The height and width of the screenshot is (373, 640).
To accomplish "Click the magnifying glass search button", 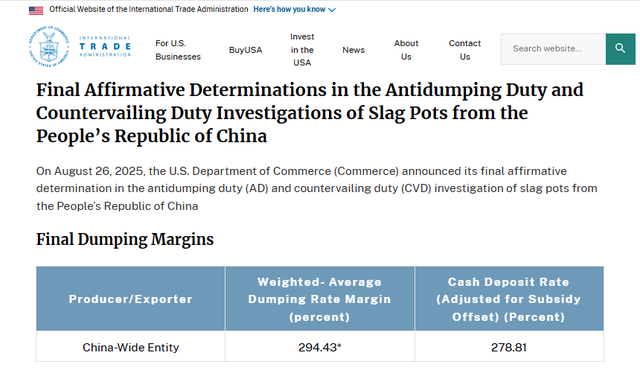I will pyautogui.click(x=620, y=49).
